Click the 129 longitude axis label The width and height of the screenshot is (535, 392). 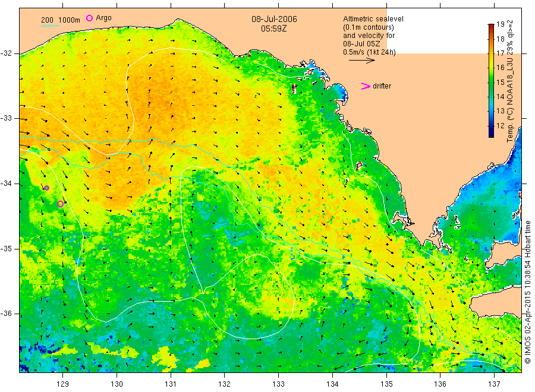click(x=63, y=384)
